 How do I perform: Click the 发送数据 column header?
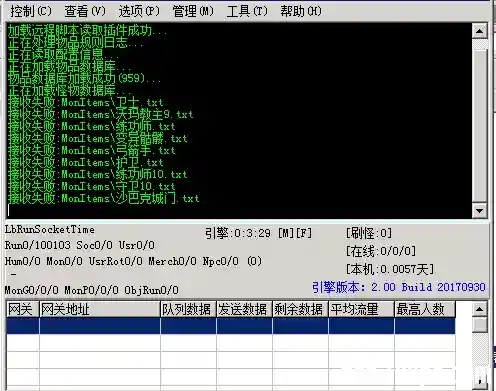(244, 309)
